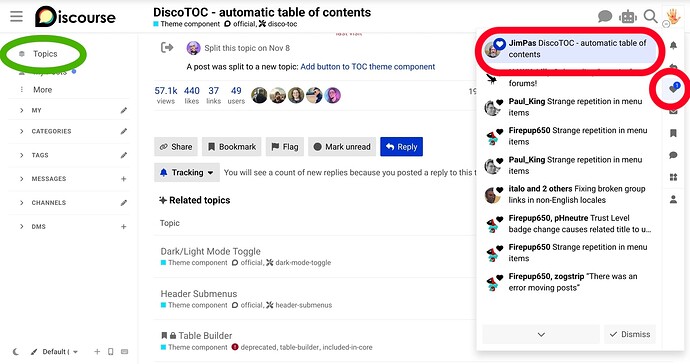Click the 37 links stat
This screenshot has width=690, height=364.
click(x=213, y=95)
